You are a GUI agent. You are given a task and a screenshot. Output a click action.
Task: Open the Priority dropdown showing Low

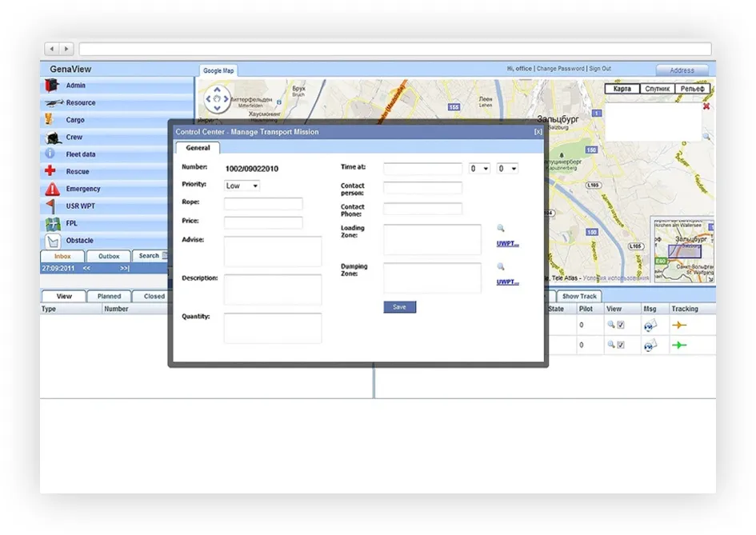click(242, 186)
